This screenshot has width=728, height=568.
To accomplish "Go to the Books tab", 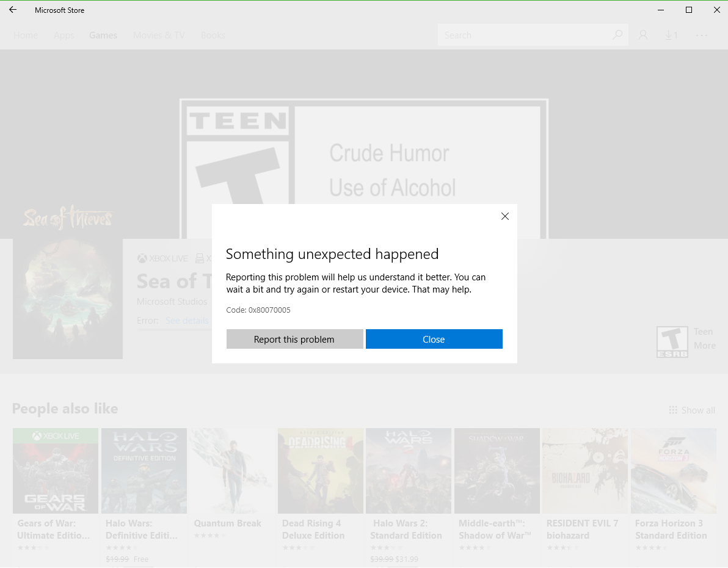I will click(x=213, y=35).
